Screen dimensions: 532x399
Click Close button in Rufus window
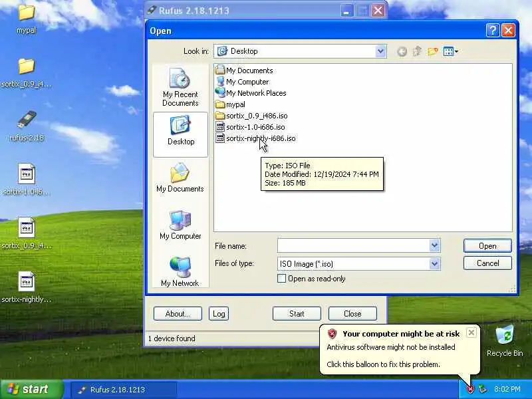point(352,314)
